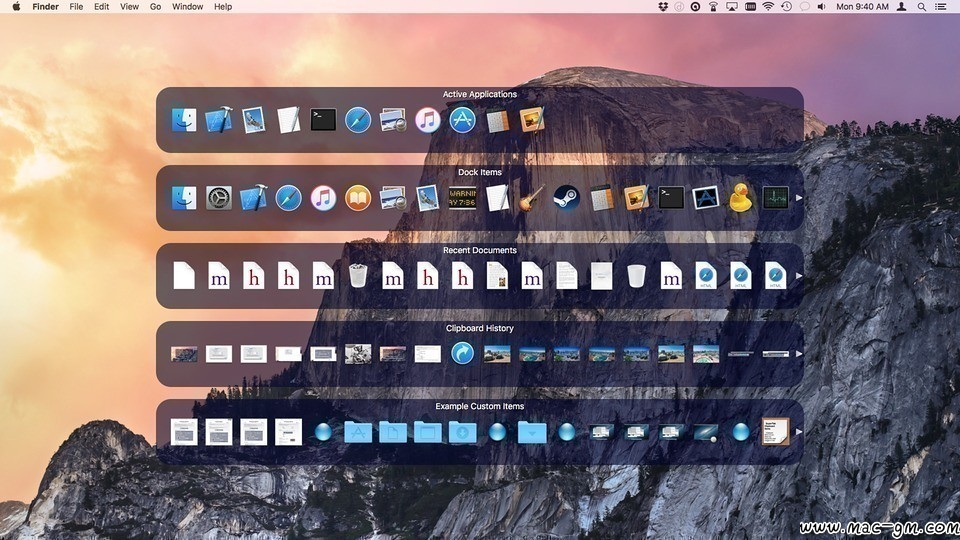Open the Desktop folder in Example Custom Items
The image size is (960, 540).
(427, 432)
